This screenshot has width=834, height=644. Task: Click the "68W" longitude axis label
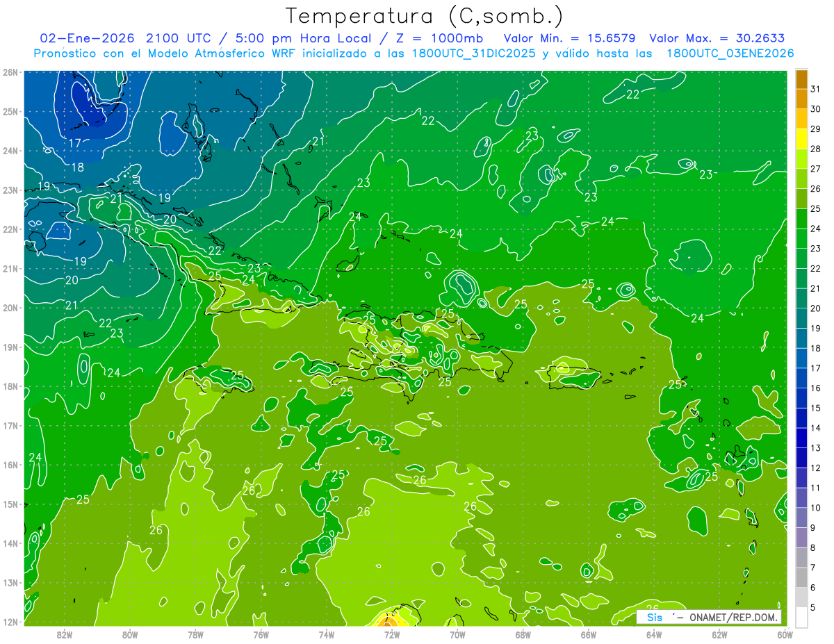coord(523,634)
